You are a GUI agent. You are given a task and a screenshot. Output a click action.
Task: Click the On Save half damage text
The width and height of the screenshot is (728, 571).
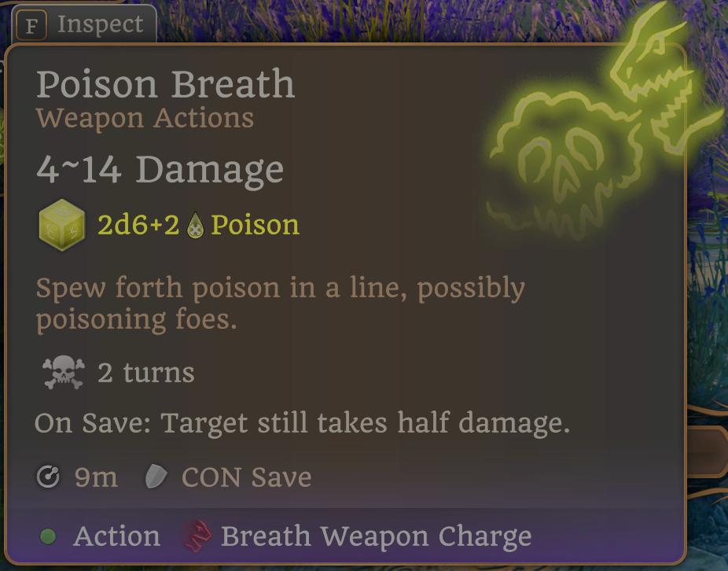302,423
